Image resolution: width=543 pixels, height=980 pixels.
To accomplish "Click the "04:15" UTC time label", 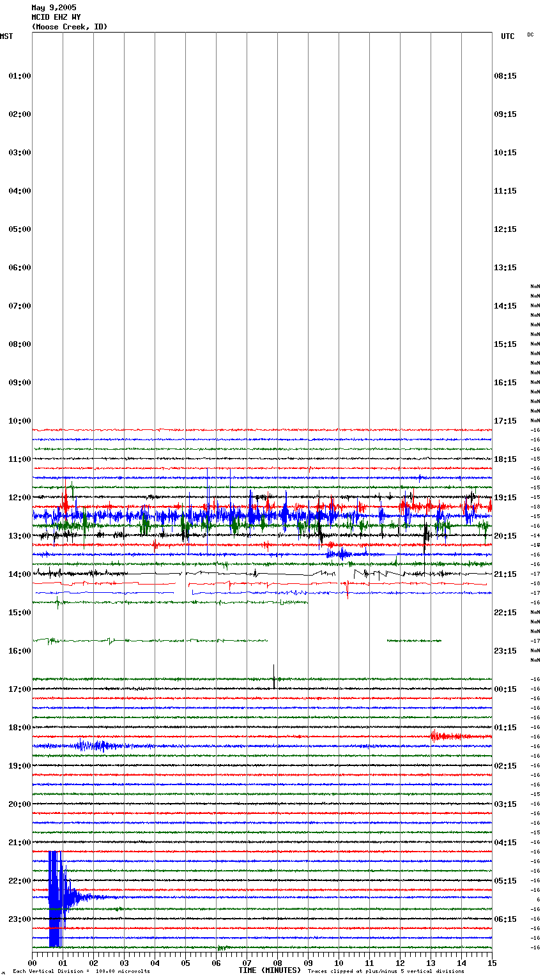I will pyautogui.click(x=505, y=843).
